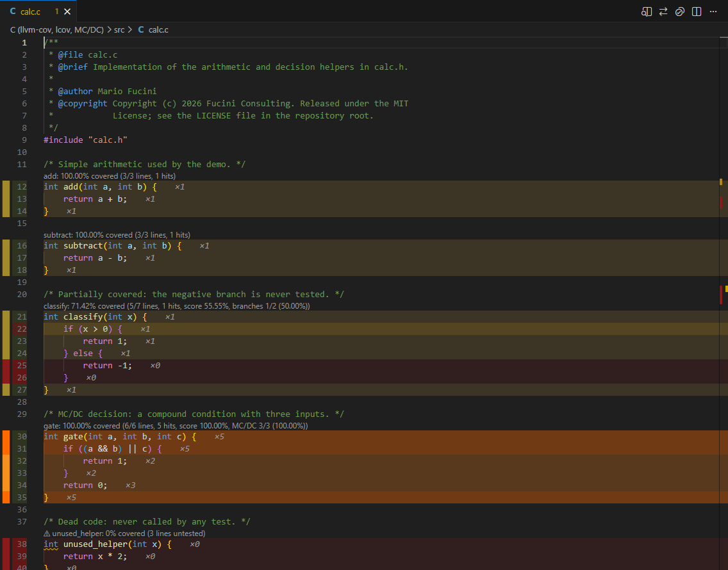Click line number 12 in the gutter
This screenshot has height=570, width=728.
(x=22, y=186)
